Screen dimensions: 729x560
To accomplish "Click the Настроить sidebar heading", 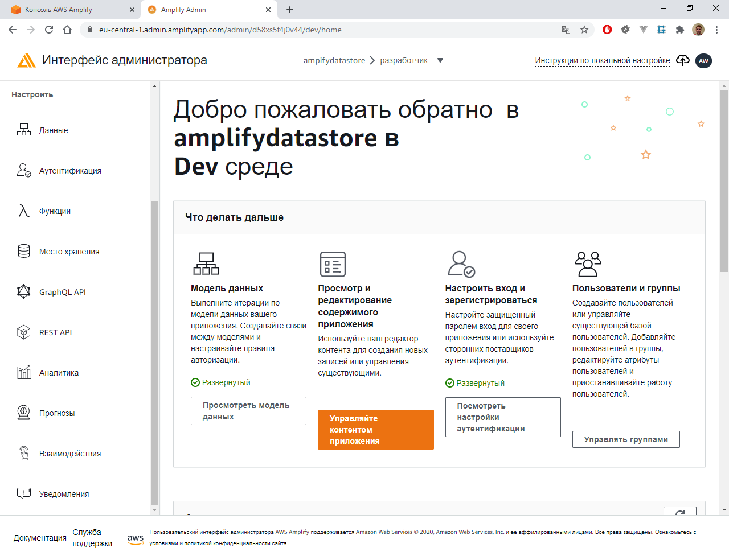I will tap(32, 94).
